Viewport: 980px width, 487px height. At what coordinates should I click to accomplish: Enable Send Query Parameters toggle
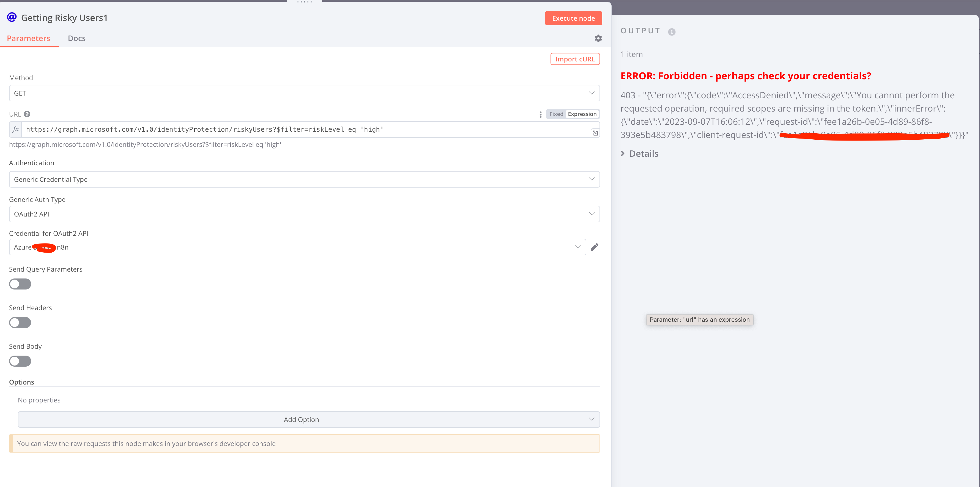coord(20,284)
